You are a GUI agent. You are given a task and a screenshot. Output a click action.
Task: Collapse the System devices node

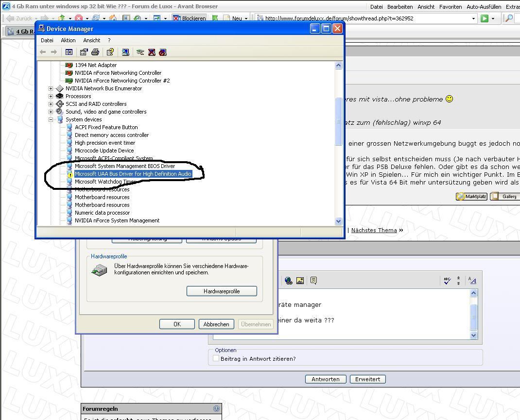(51, 119)
